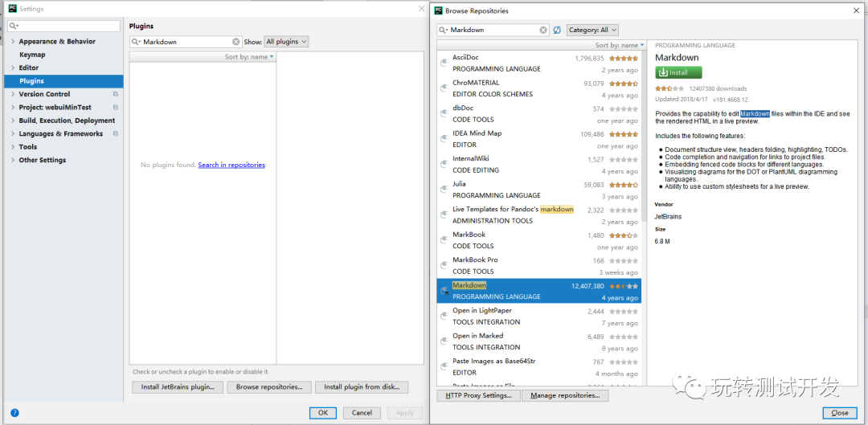Image resolution: width=868 pixels, height=425 pixels.
Task: Click the copy icon next to Version Control
Action: click(x=116, y=94)
